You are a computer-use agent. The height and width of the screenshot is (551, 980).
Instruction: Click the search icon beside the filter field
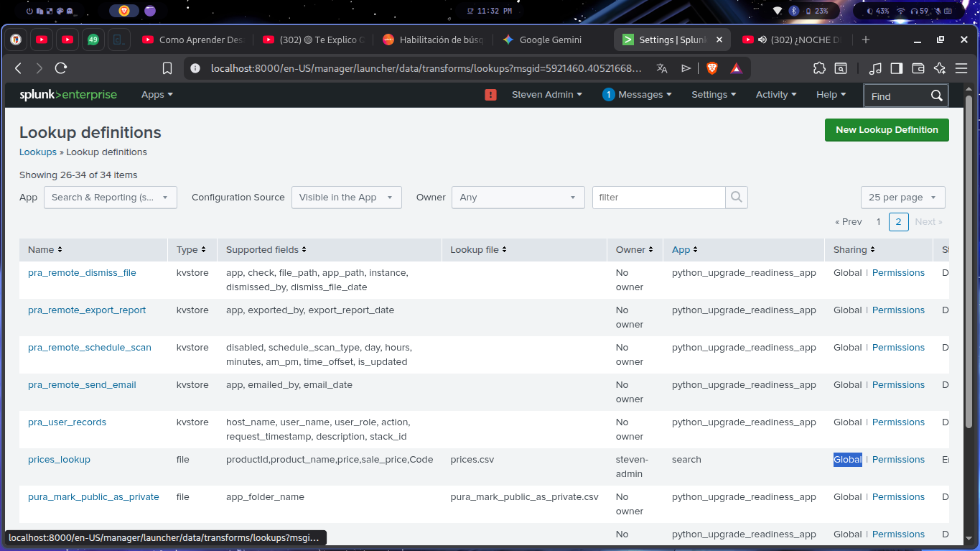point(737,197)
